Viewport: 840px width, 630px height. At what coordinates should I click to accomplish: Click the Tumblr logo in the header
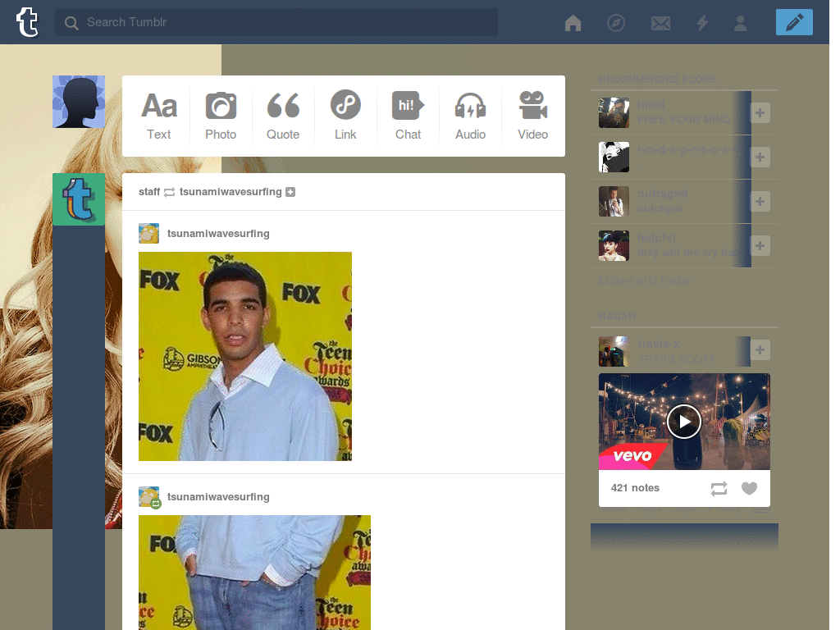[27, 22]
